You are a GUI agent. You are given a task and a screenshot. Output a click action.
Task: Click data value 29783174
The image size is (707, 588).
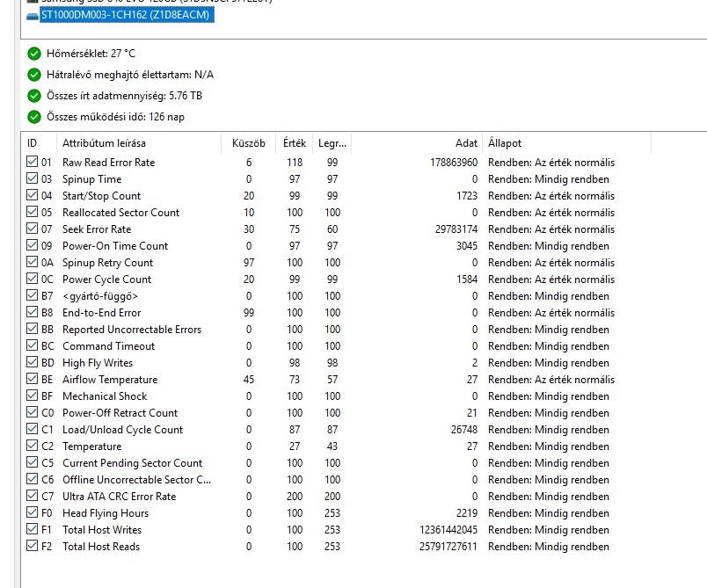click(456, 229)
